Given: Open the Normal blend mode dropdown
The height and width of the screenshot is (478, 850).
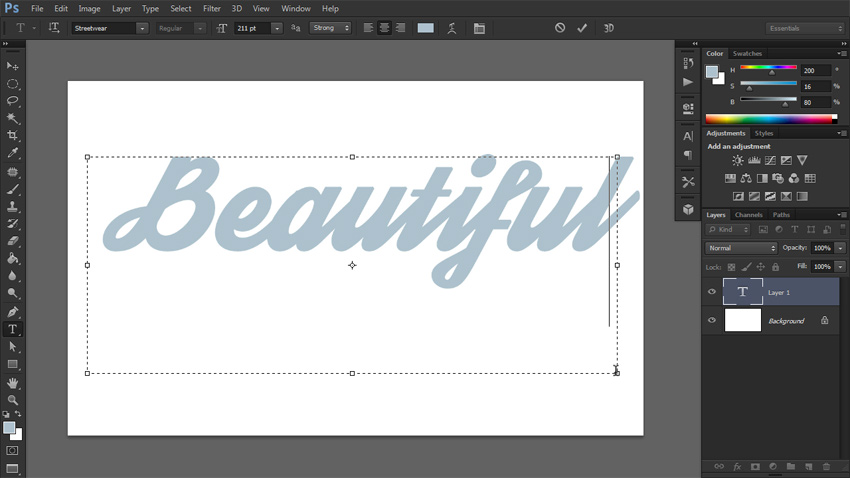Looking at the screenshot, I should click(741, 248).
